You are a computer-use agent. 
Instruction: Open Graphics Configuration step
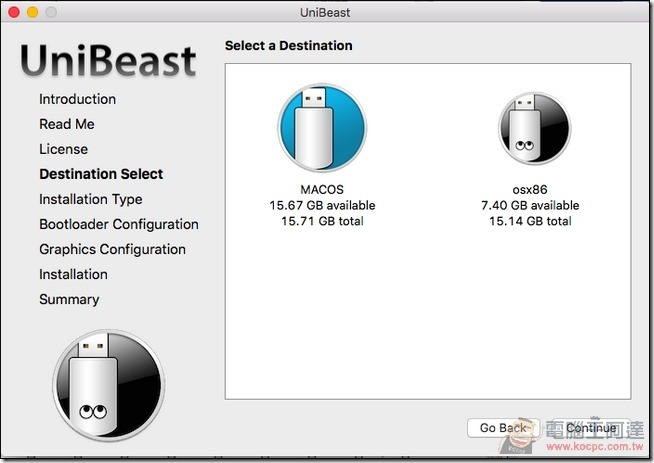(x=112, y=249)
